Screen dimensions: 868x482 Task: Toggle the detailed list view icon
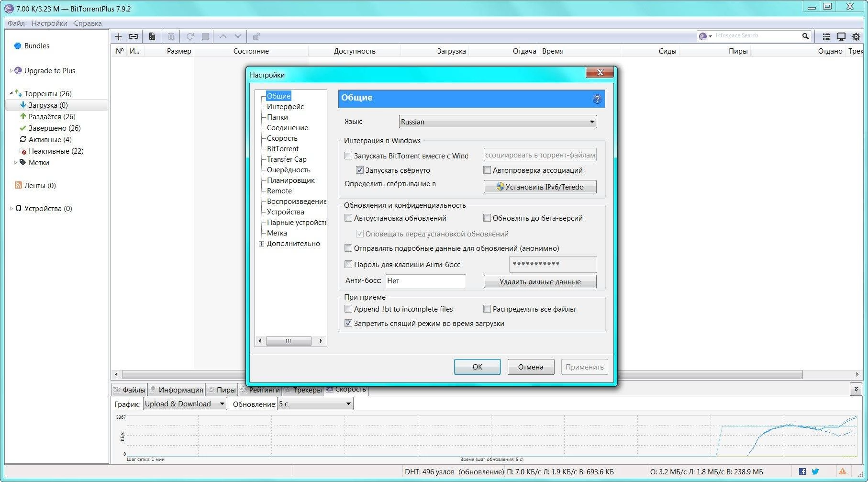pos(826,36)
